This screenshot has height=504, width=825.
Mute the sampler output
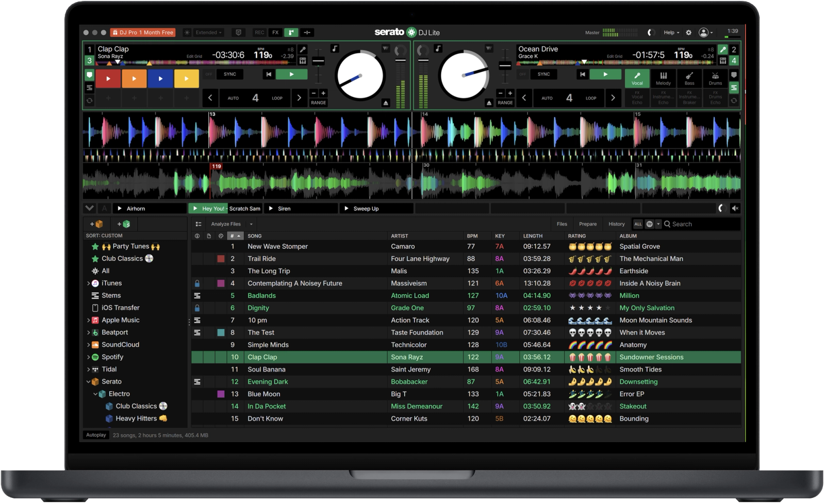coord(735,208)
